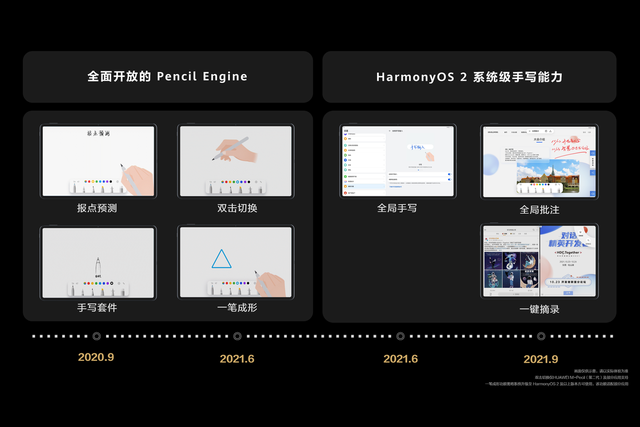Click the blue triangle drawn in 一笔成形
This screenshot has height=427, width=640.
(222, 259)
